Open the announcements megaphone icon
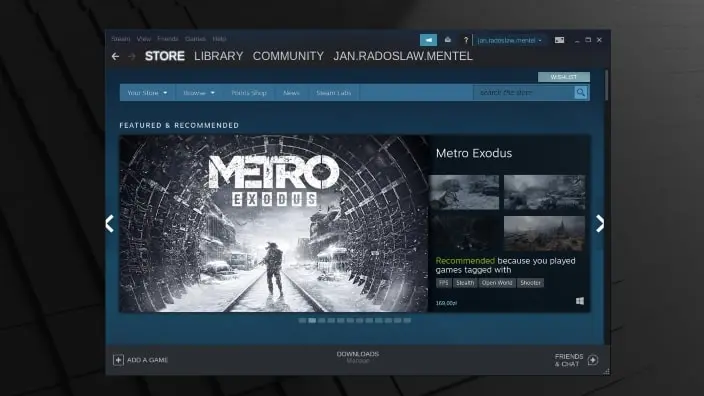Screen dimensions: 704x396 428,40
